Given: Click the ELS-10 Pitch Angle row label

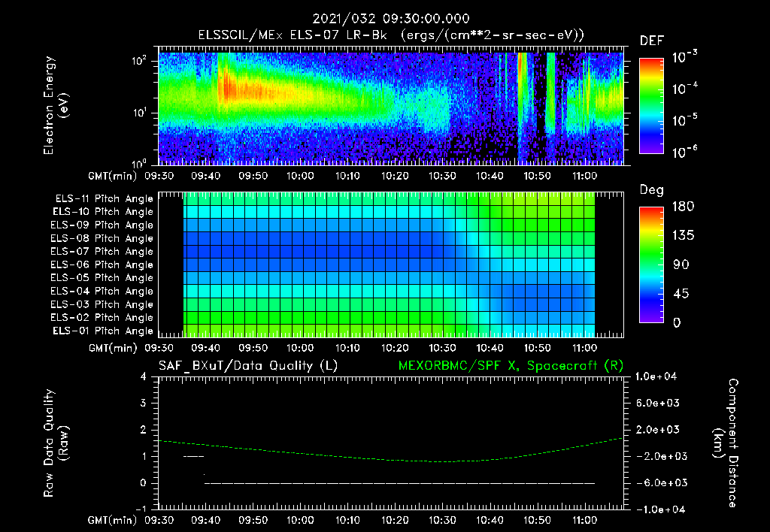Looking at the screenshot, I should [x=103, y=212].
